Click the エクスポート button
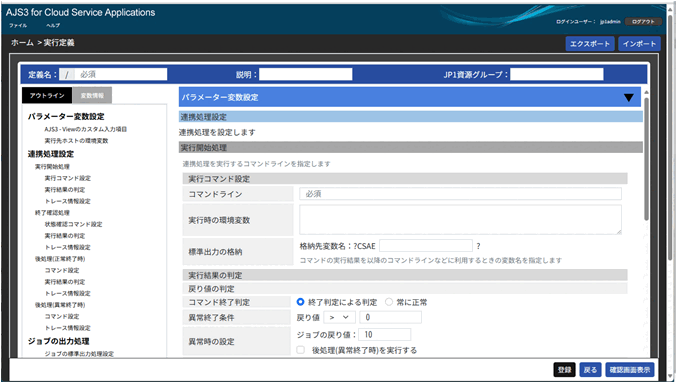 590,44
